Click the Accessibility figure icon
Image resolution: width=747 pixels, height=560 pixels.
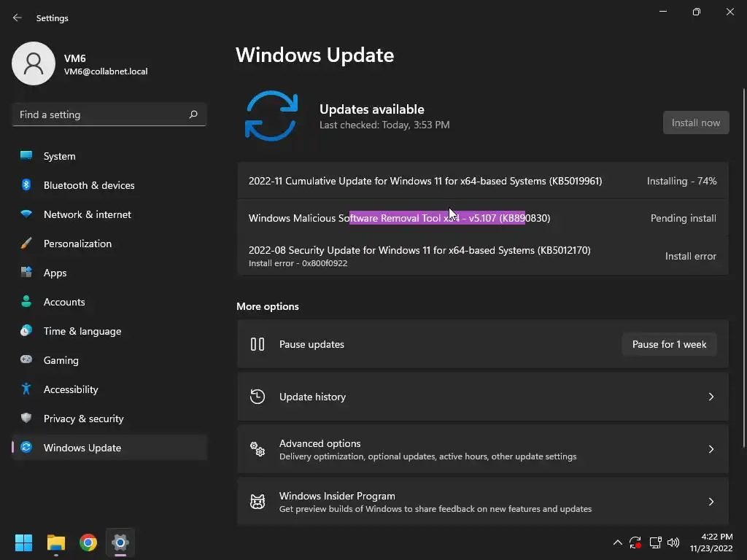coord(26,389)
